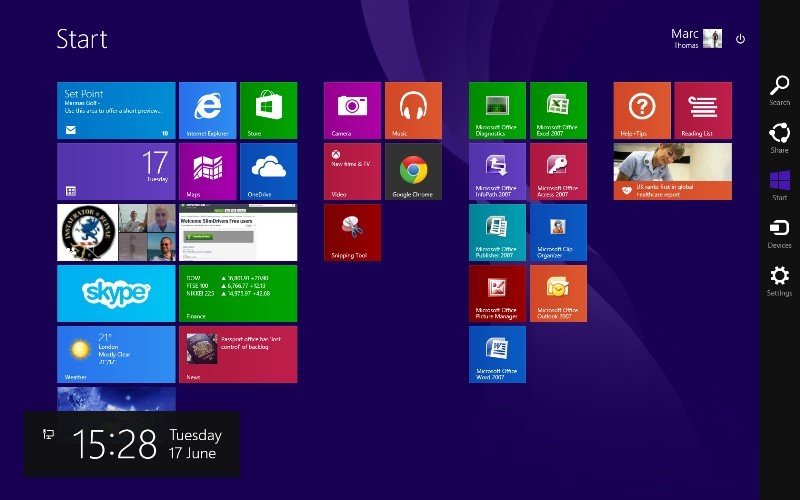Open the Camera tile
Viewport: 800px width, 500px height.
[x=353, y=110]
